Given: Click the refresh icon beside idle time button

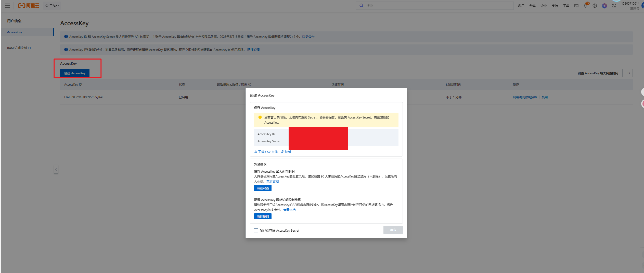Looking at the screenshot, I should point(628,73).
